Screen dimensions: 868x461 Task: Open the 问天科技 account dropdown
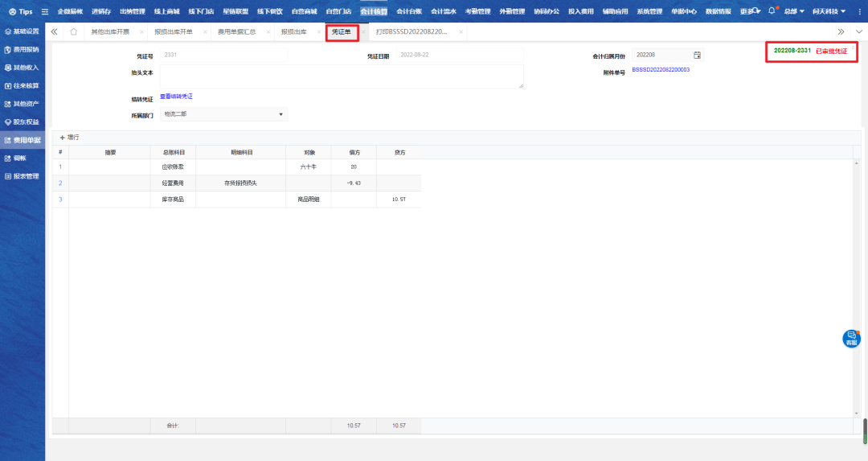829,11
